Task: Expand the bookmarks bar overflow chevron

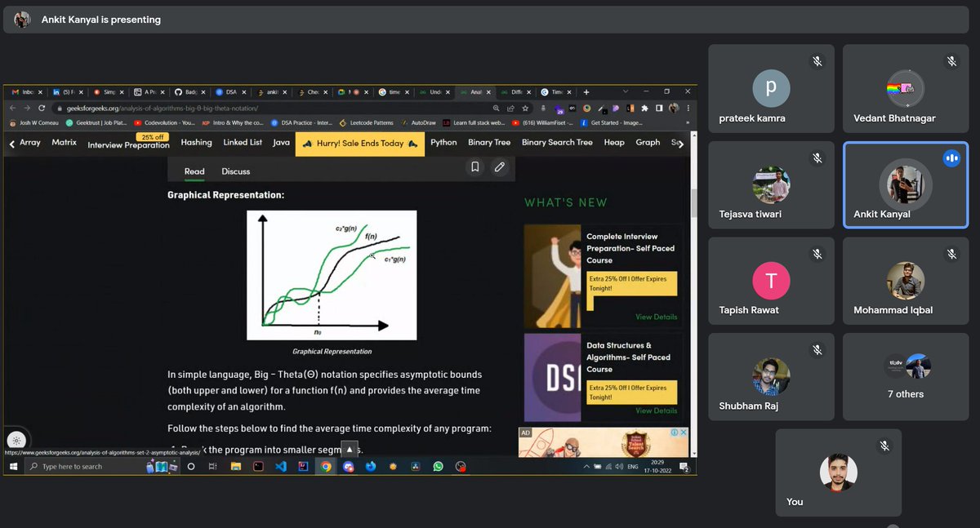Action: [x=688, y=123]
